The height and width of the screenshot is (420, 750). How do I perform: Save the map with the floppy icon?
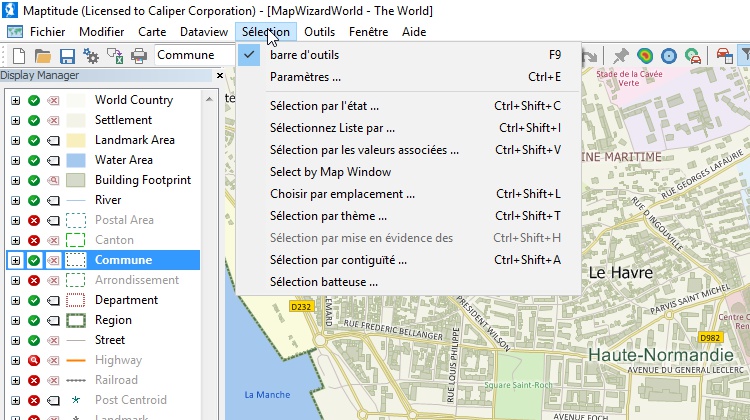click(x=67, y=56)
